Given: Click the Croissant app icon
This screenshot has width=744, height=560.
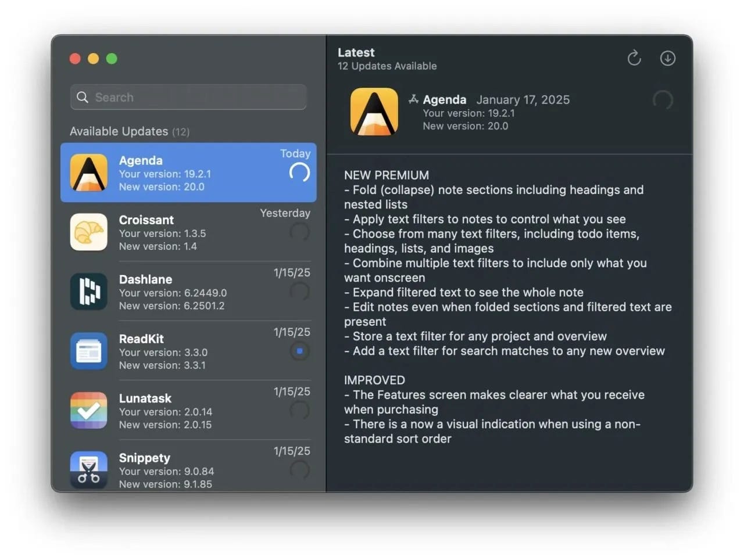Looking at the screenshot, I should pos(88,232).
